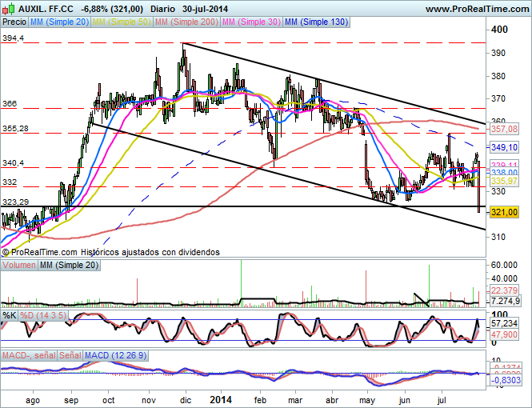Screen dimensions: 532x408
Task: Click the may month label on time axis
Action: tap(367, 400)
